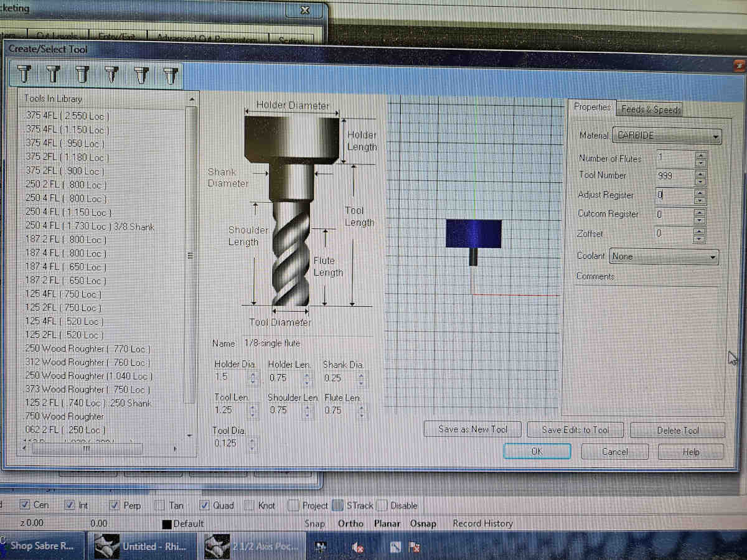The image size is (747, 560).
Task: Click the Flute Len. value field
Action: 340,411
